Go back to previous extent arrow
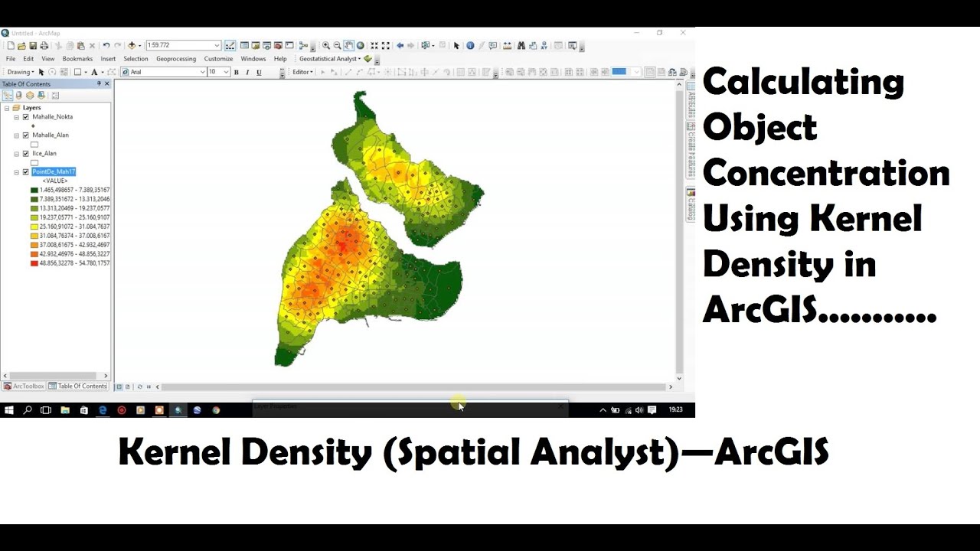 coord(400,46)
